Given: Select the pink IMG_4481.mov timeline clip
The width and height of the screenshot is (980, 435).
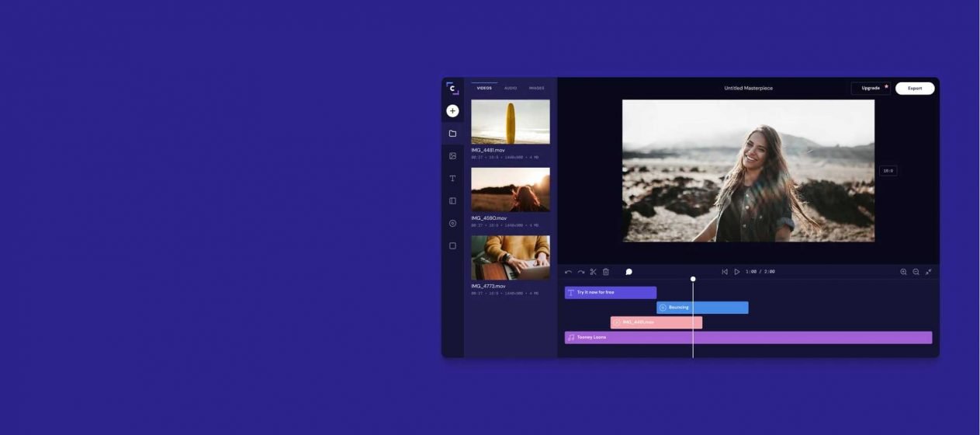Looking at the screenshot, I should pos(656,322).
